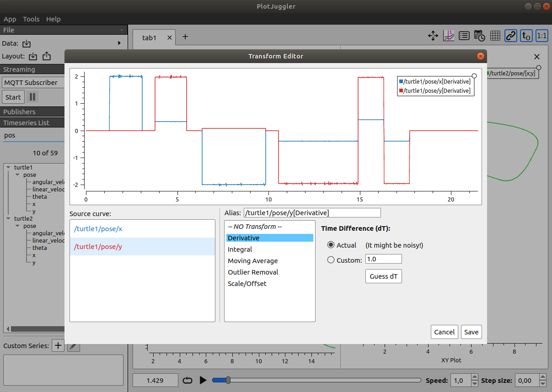Screen dimensions: 552x392
Task: Collapse the turtle1 pose tree branch
Action: (17, 175)
